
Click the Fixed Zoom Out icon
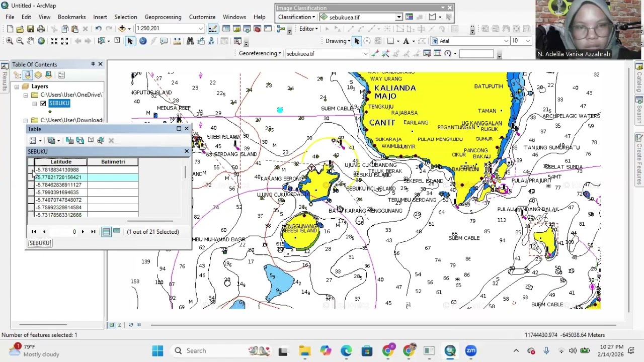(x=64, y=41)
